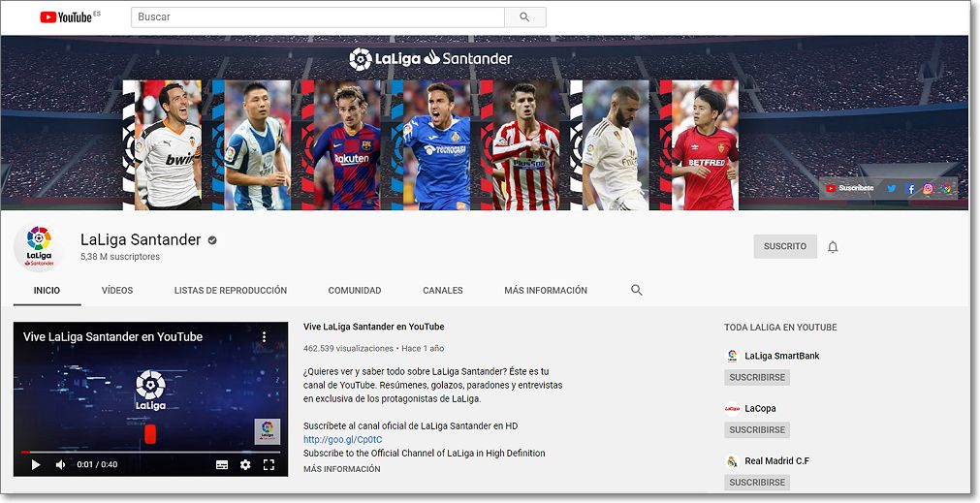Click the search magnifier button in header
Viewport: 980px width, 503px height.
coord(525,16)
